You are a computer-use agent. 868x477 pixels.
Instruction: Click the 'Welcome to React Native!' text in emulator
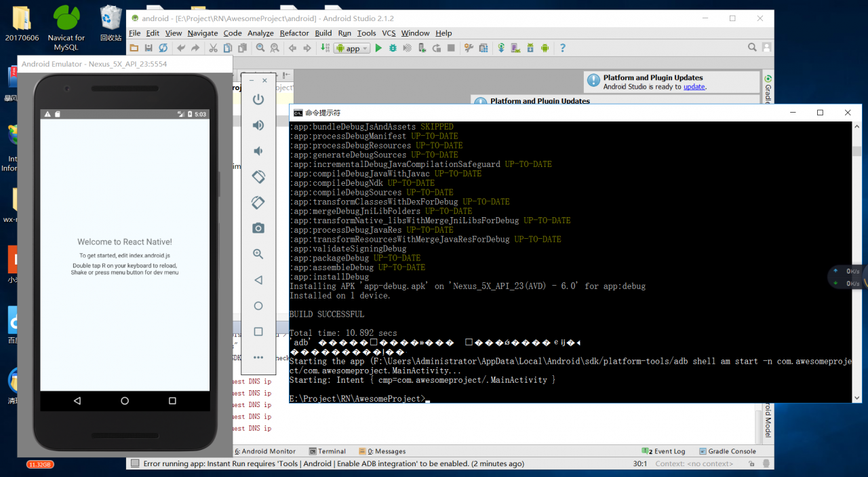[x=125, y=242]
